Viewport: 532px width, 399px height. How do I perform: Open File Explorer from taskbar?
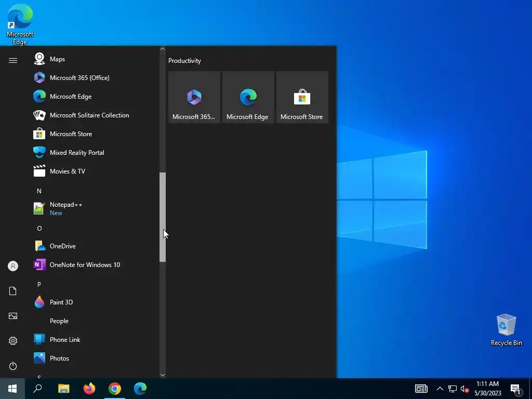[x=63, y=389]
